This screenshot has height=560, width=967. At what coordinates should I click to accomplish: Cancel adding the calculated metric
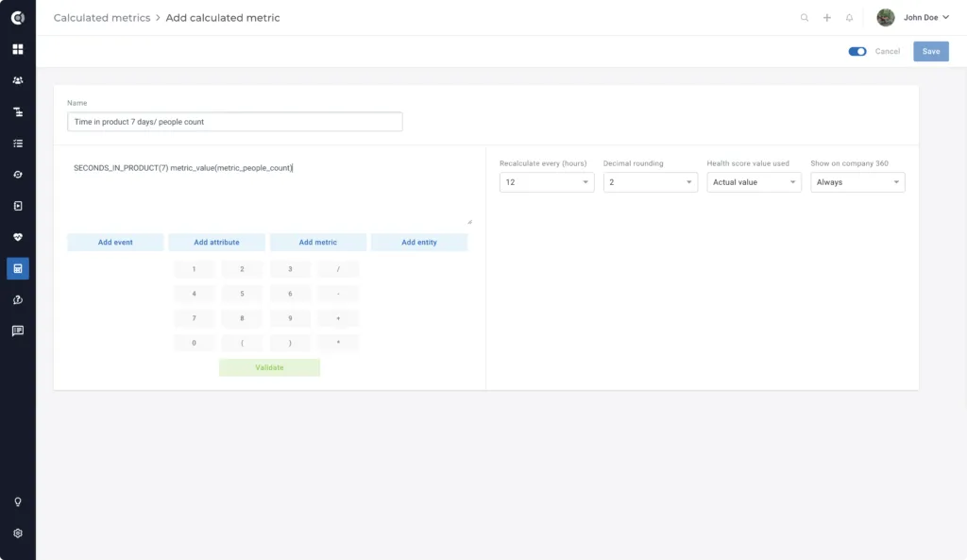tap(888, 51)
